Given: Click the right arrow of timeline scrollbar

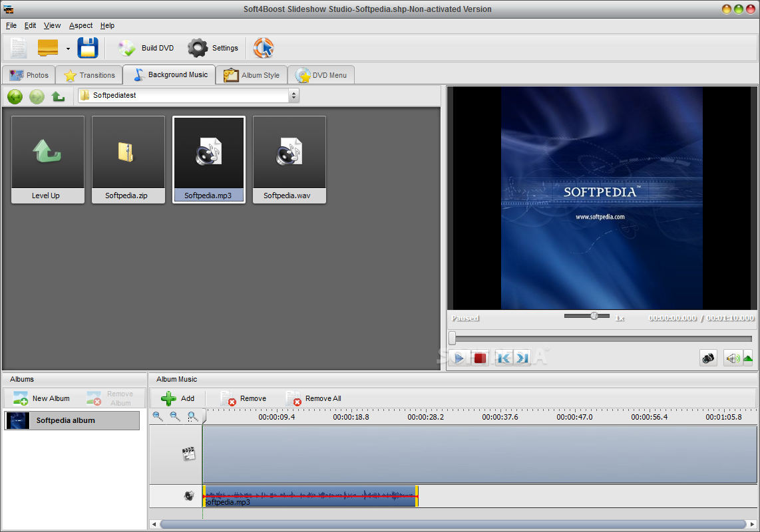Looking at the screenshot, I should pos(752,524).
